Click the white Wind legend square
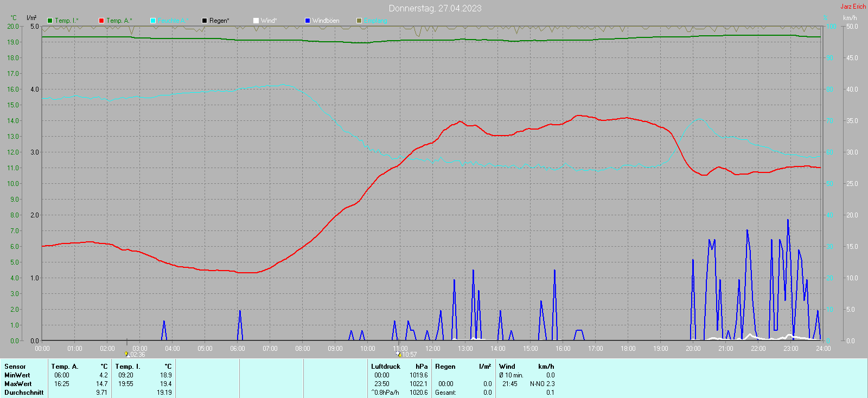The image size is (868, 398). pyautogui.click(x=256, y=21)
